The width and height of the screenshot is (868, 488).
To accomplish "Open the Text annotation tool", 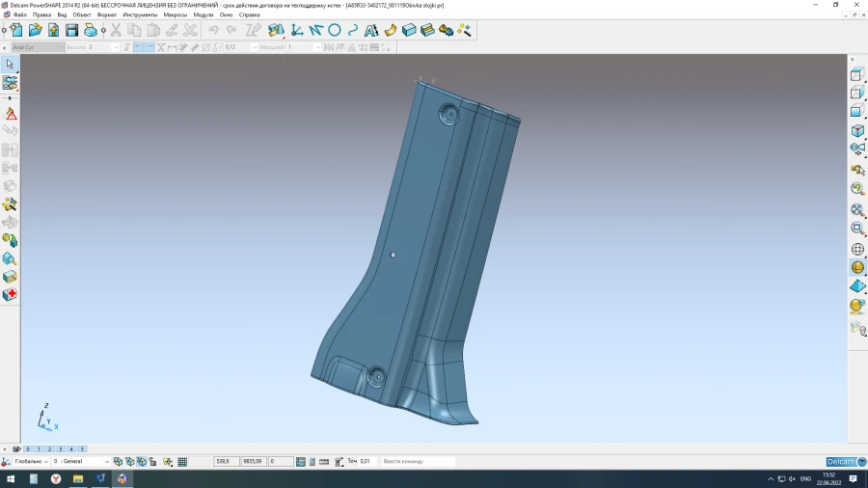I will click(x=371, y=30).
